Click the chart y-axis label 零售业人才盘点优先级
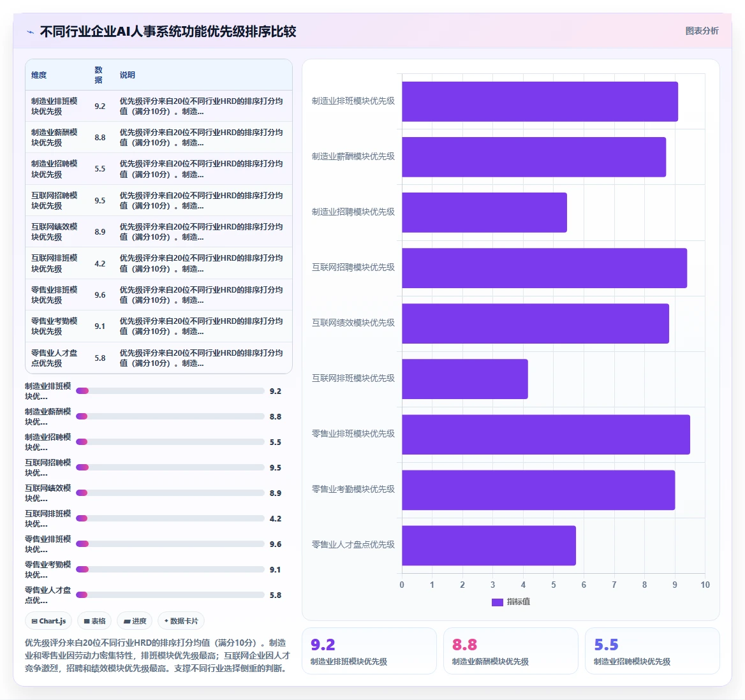 tap(353, 544)
